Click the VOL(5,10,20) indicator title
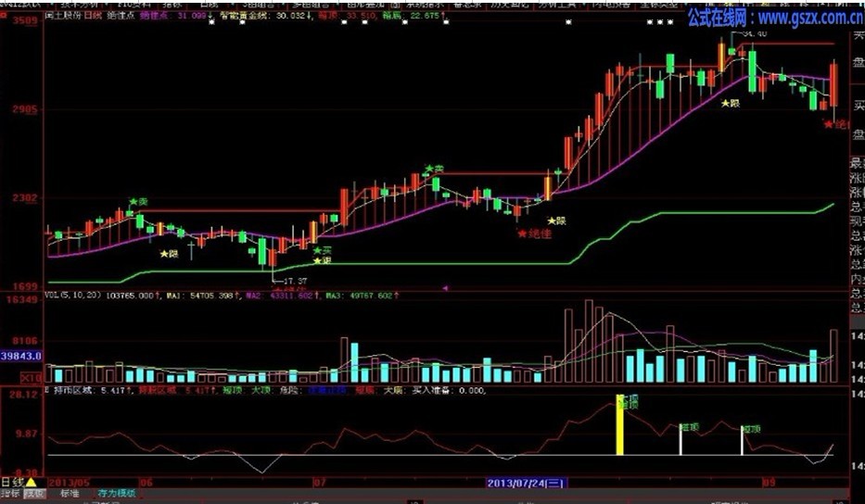Viewport: 865px width, 504px height. click(x=73, y=296)
